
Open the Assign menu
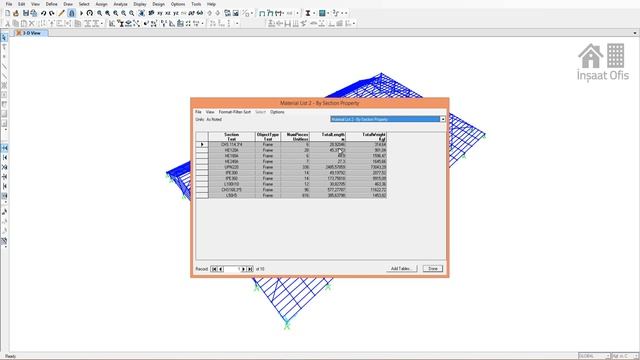101,4
